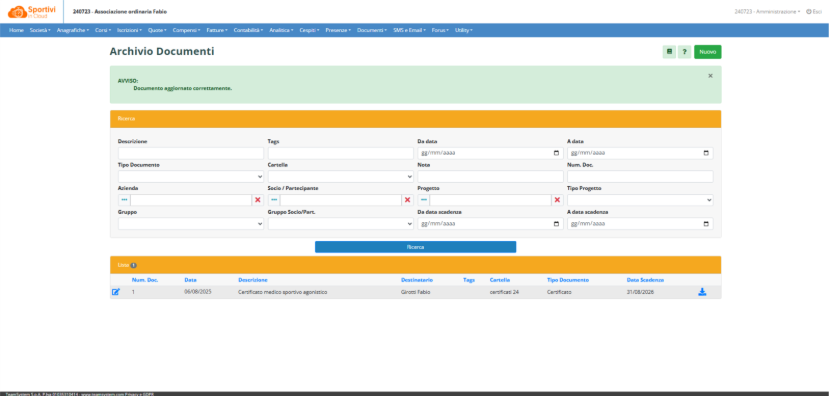832x396 pixels.
Task: Click the Azienda text field
Action: [x=191, y=200]
